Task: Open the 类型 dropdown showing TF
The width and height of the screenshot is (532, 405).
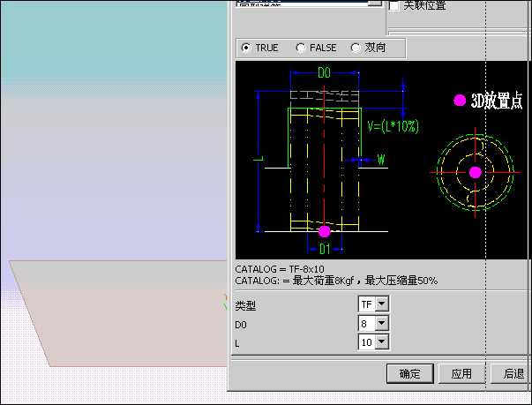Action: click(382, 304)
